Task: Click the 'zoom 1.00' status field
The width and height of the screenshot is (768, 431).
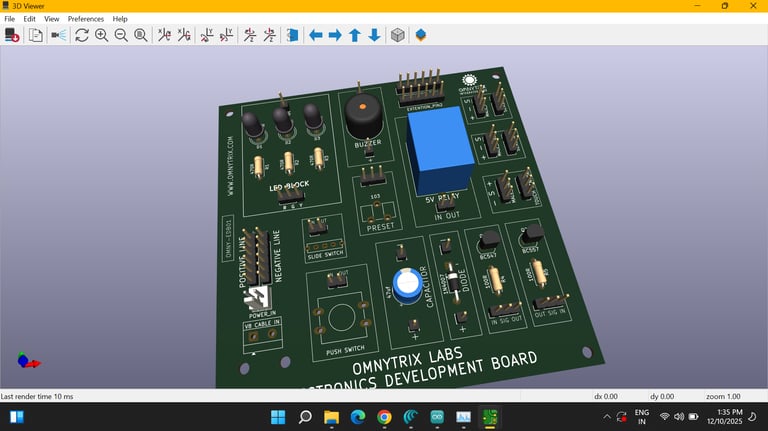Action: coord(723,396)
